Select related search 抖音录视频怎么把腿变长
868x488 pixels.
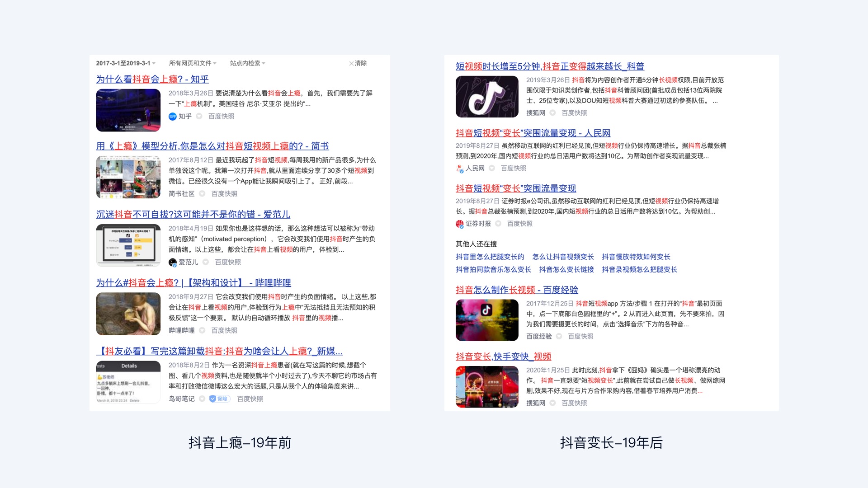(640, 270)
